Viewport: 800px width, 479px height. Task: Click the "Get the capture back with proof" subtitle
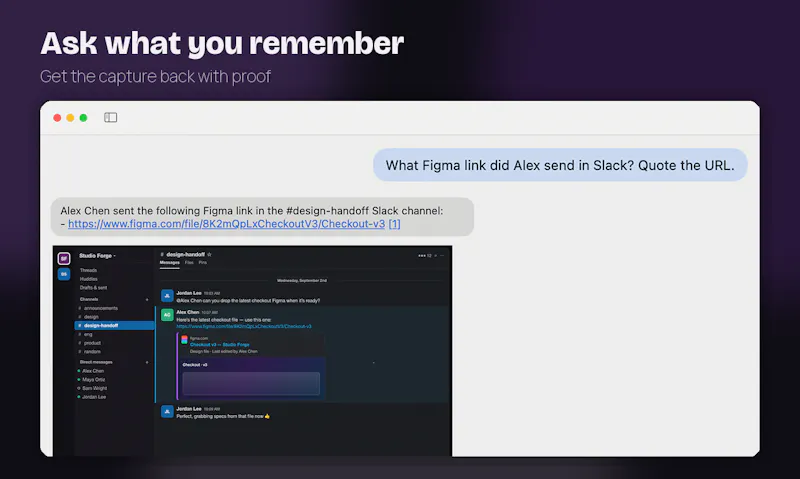coord(155,77)
